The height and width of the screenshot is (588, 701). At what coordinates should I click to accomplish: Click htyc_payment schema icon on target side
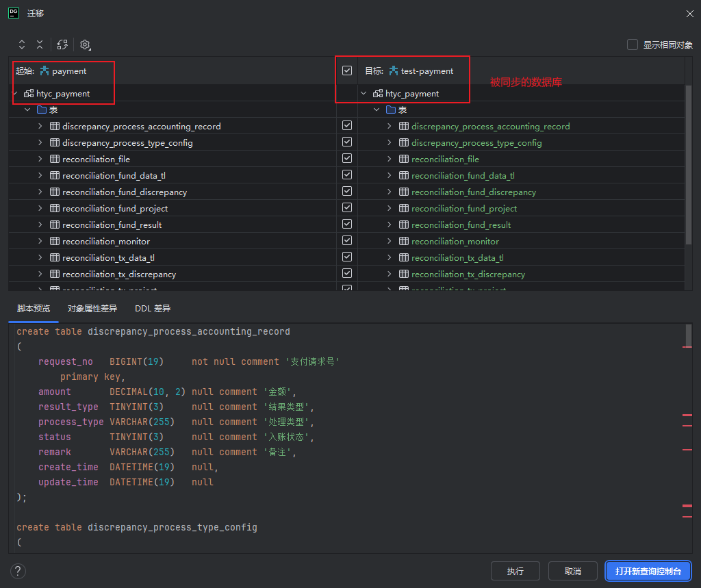[378, 94]
